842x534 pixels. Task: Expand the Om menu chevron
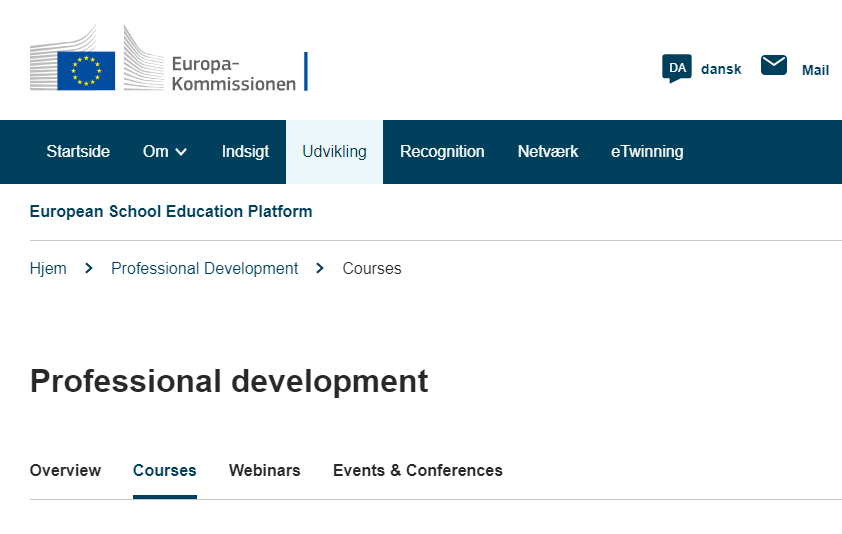click(182, 152)
